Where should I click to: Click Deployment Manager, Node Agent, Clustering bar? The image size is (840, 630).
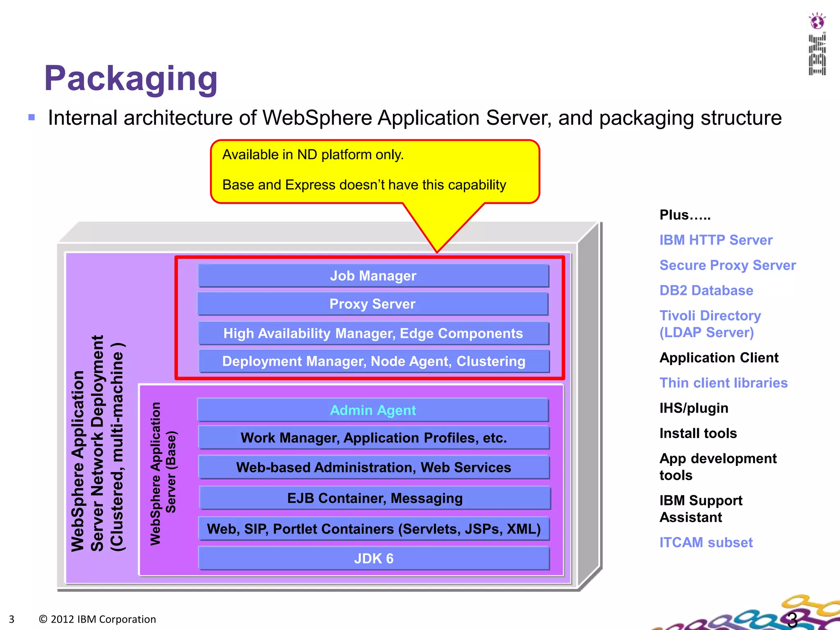(x=374, y=361)
